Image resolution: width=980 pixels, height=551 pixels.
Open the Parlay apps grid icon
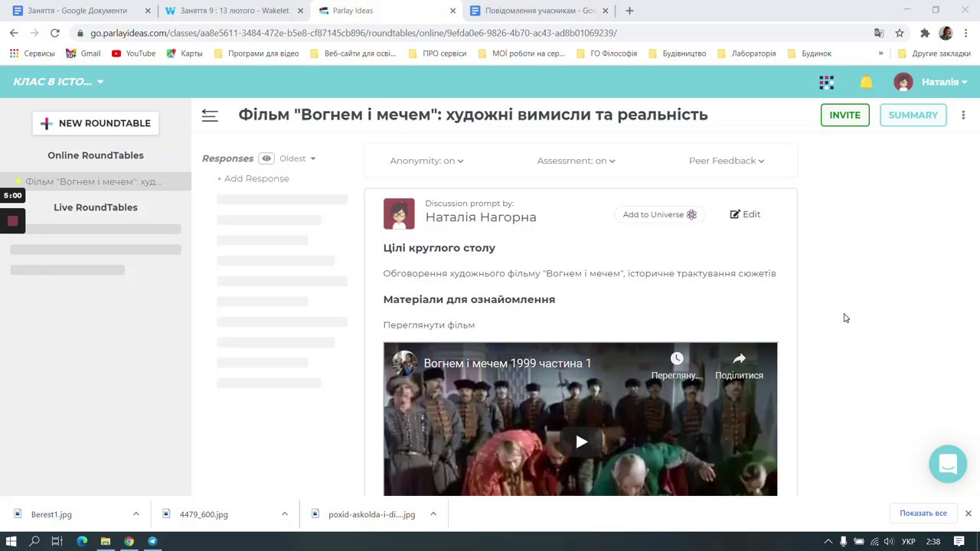tap(826, 82)
